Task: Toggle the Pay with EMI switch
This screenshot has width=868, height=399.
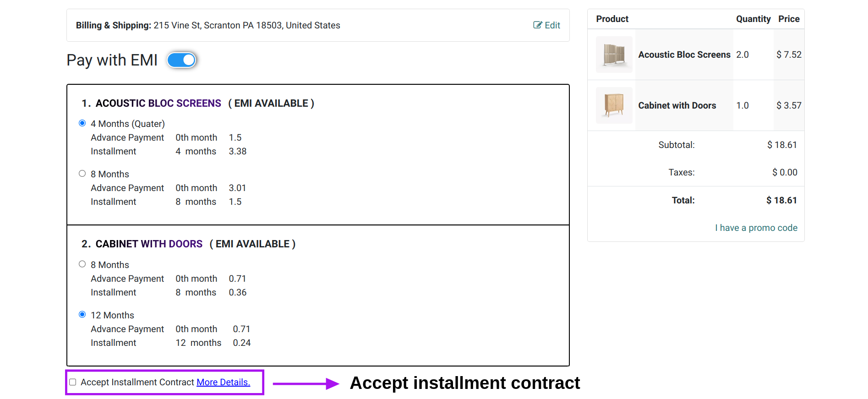Action: 181,60
